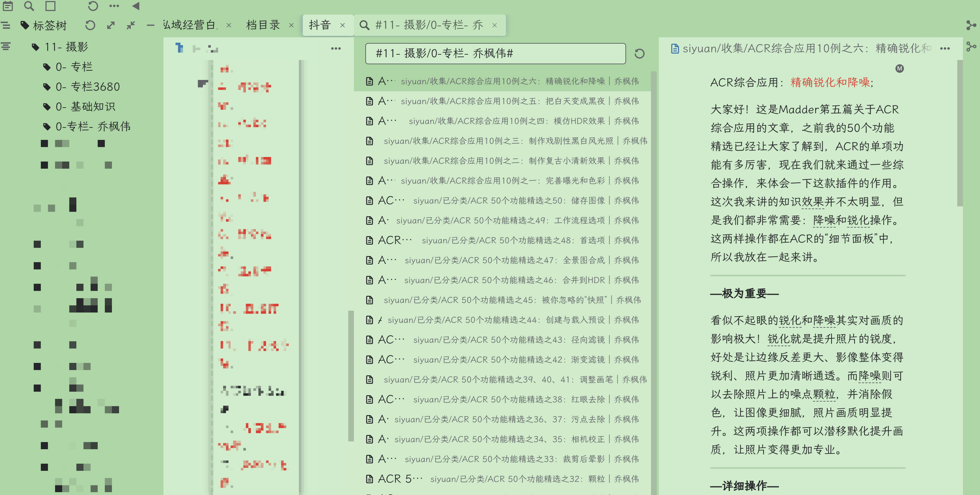
Task: Click the tag search input field
Action: (495, 54)
